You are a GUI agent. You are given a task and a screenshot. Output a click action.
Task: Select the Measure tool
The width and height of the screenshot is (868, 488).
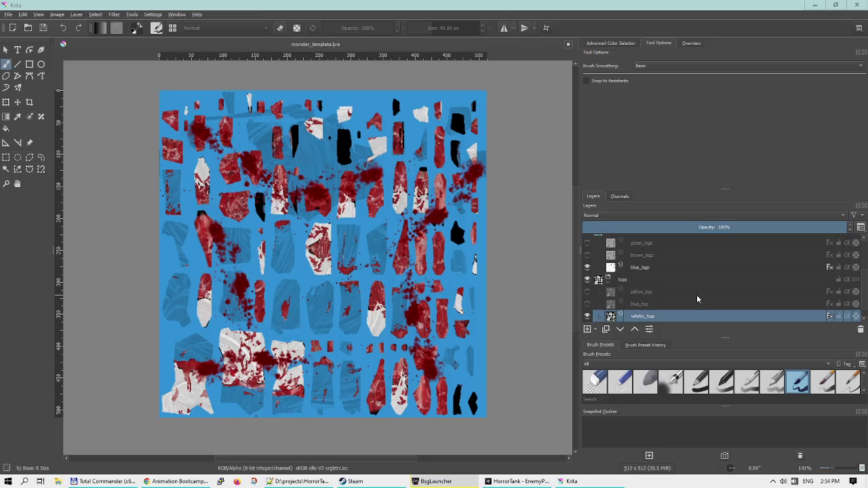click(18, 143)
